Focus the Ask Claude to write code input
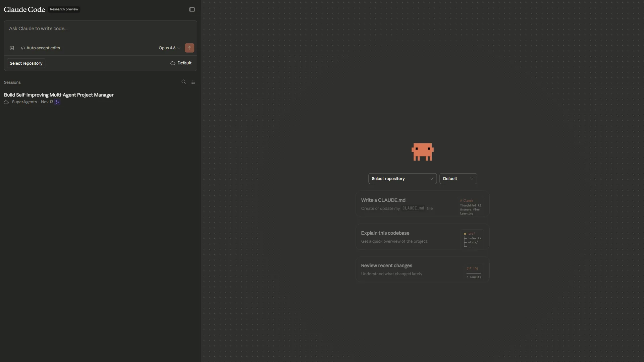 [x=101, y=28]
